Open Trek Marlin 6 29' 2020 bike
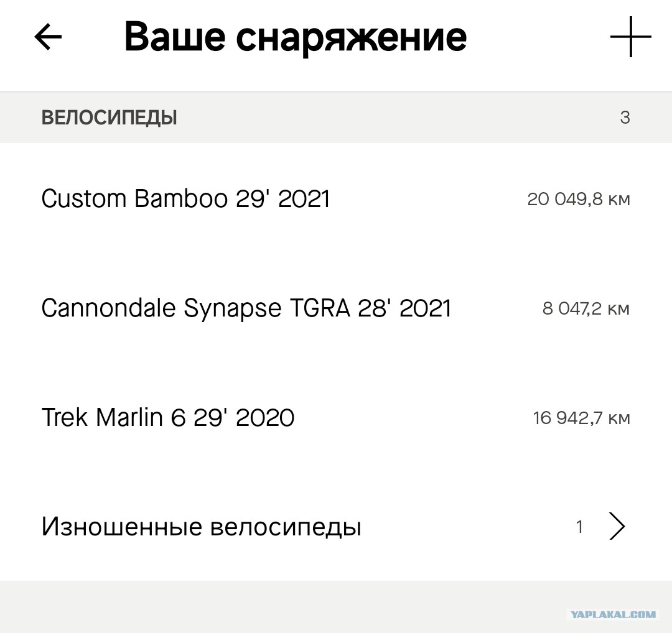672x633 pixels. pos(336,418)
